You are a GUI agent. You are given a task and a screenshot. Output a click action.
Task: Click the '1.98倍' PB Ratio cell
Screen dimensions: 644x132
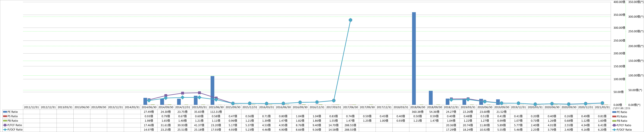pos(149,121)
